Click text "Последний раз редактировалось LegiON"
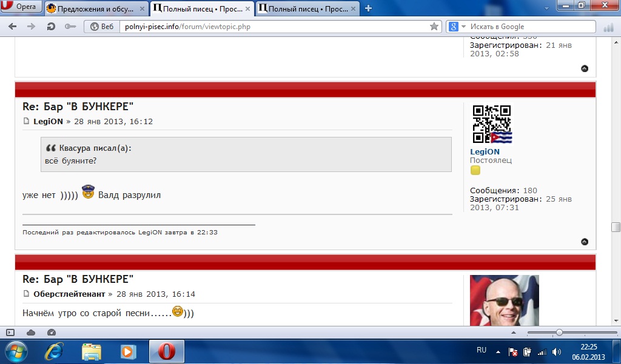The image size is (621, 364). click(92, 232)
